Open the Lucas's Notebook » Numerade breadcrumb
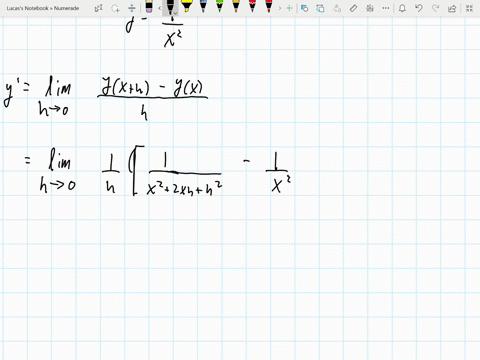The height and width of the screenshot is (360, 480). 43,8
